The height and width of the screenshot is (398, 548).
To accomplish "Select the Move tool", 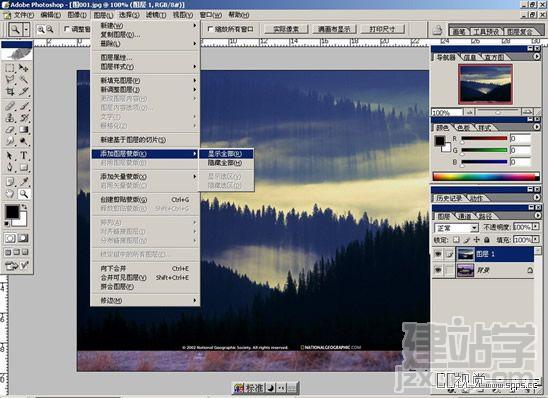I will click(24, 68).
